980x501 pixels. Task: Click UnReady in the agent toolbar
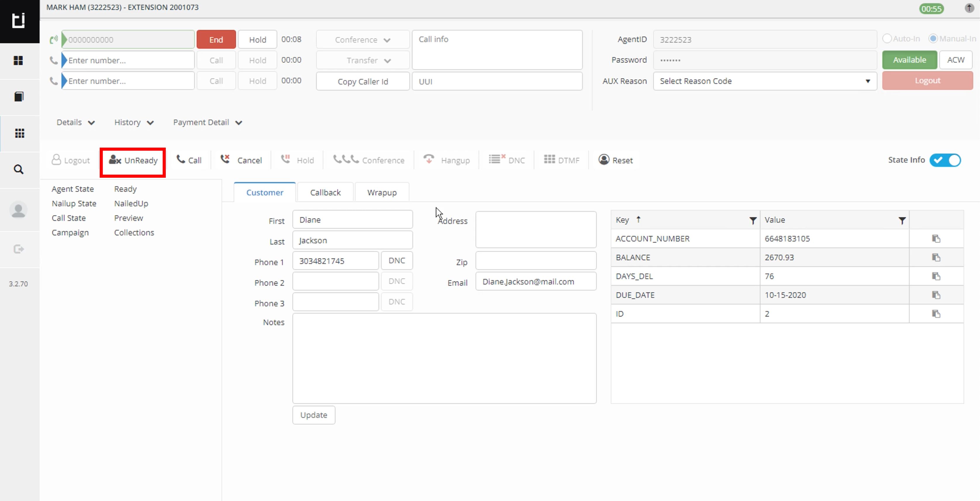(x=133, y=160)
